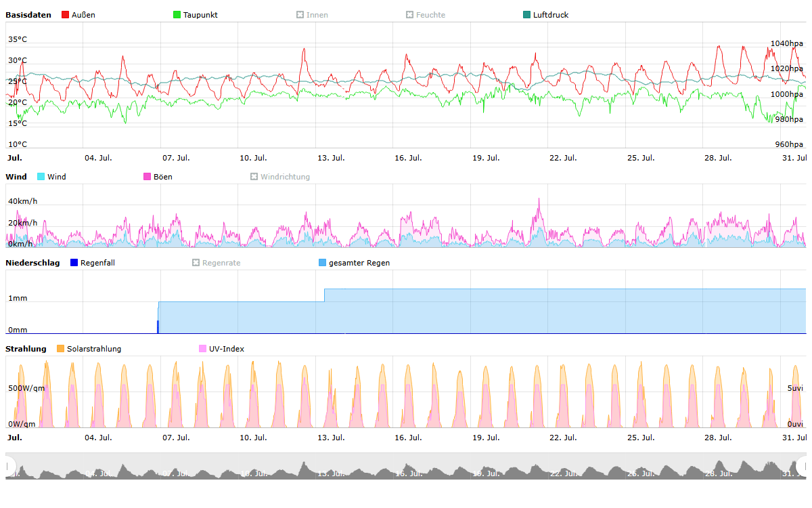The width and height of the screenshot is (812, 508).
Task: Show the disabled Feuchte series
Action: tap(409, 15)
